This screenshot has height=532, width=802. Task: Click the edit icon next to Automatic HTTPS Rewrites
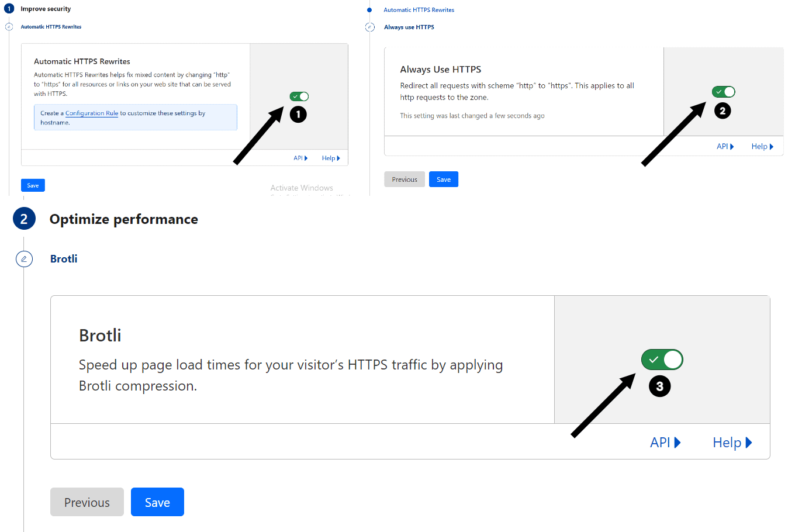9,26
